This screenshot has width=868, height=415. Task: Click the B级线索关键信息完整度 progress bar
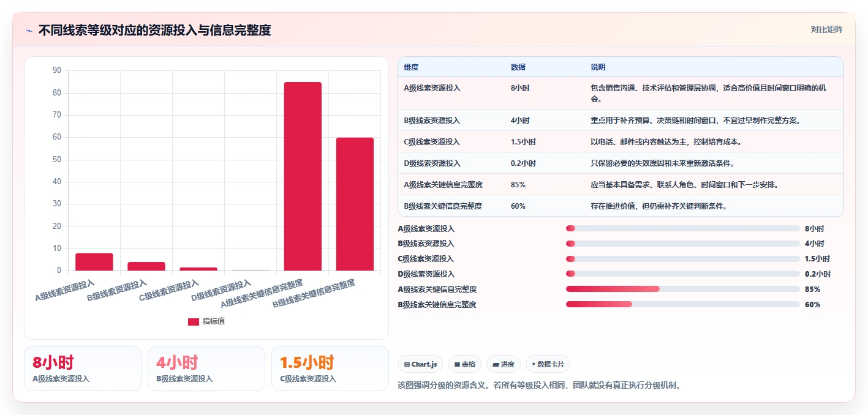click(683, 304)
